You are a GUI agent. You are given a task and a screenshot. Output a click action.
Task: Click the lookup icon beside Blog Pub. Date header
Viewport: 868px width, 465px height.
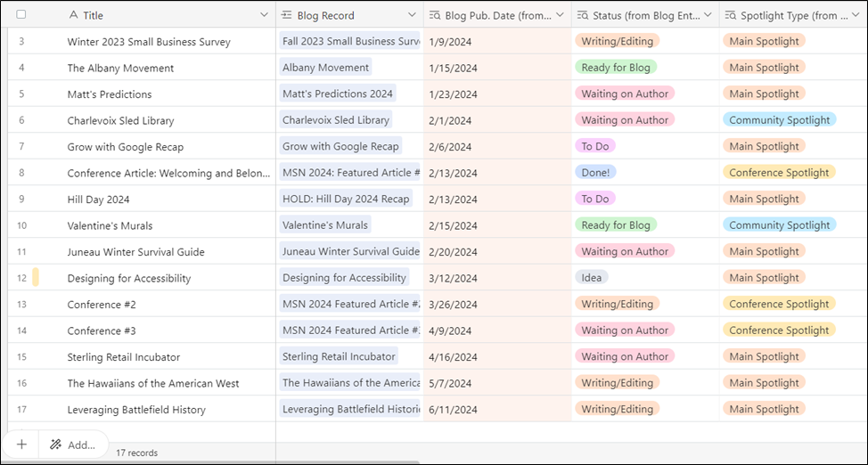(x=434, y=15)
